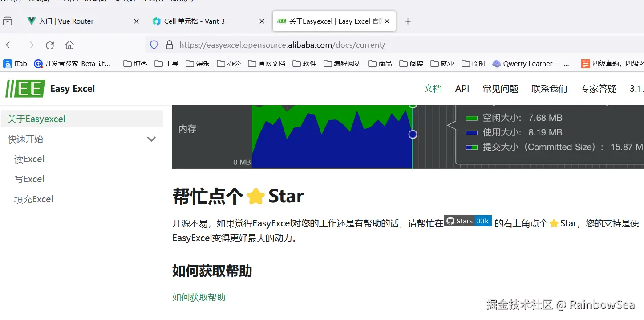Click the Easy Excel logo
The height and width of the screenshot is (320, 644).
25,89
